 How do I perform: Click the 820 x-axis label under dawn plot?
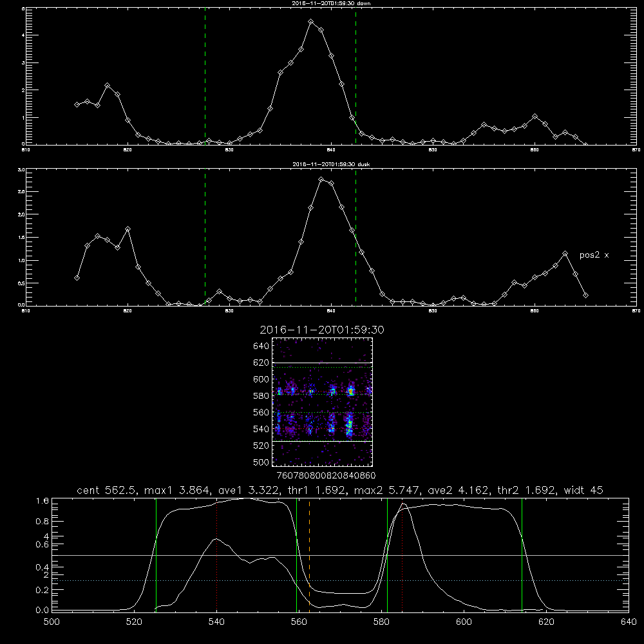click(x=128, y=150)
